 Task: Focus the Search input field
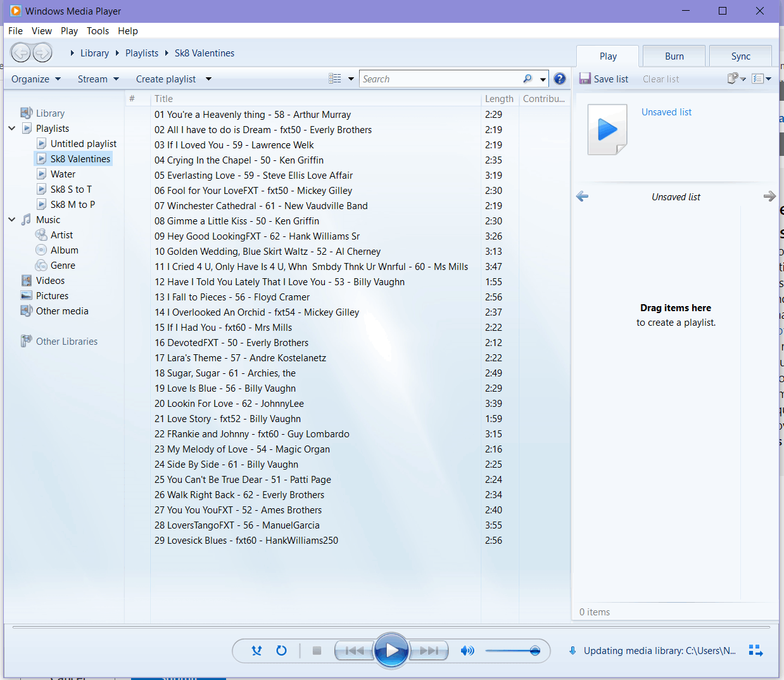pyautogui.click(x=441, y=79)
